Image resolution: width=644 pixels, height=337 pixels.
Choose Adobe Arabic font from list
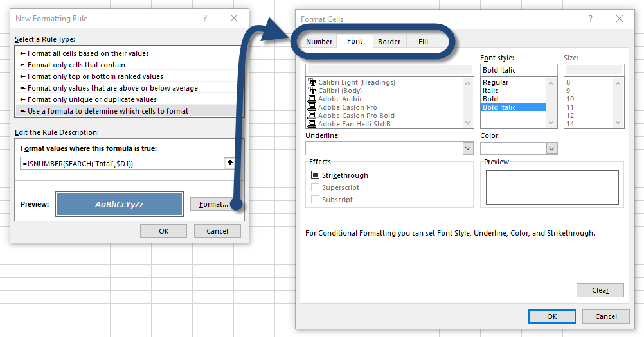point(340,99)
